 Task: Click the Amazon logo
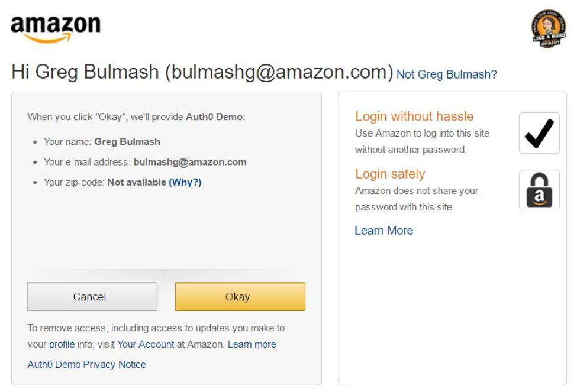(x=56, y=28)
